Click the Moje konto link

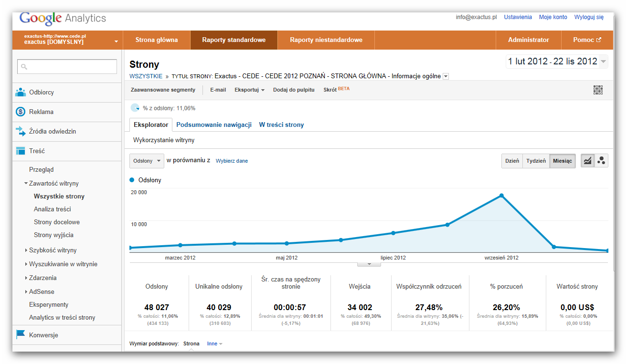click(553, 17)
